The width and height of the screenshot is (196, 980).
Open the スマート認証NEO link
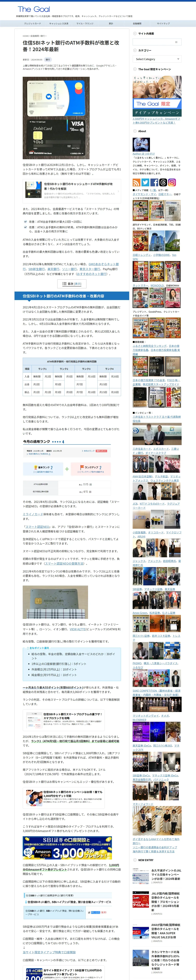point(37,527)
